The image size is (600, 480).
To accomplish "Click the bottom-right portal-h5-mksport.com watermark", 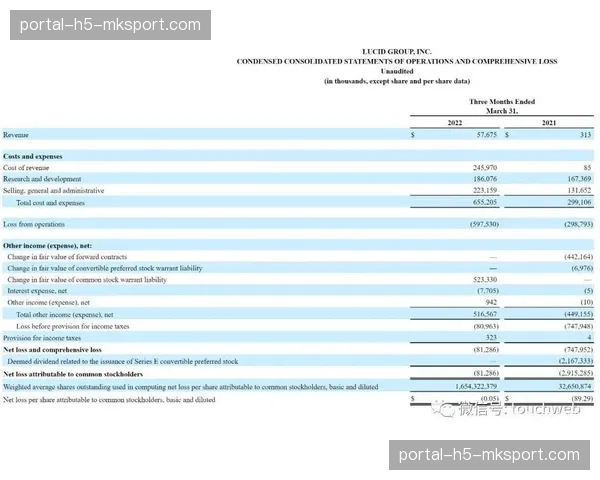I will coord(488,455).
